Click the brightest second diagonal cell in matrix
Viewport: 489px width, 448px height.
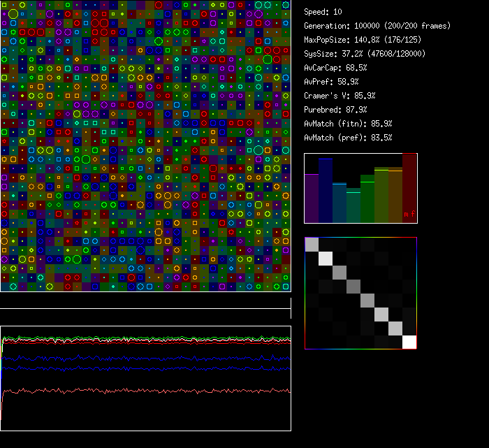pos(326,259)
